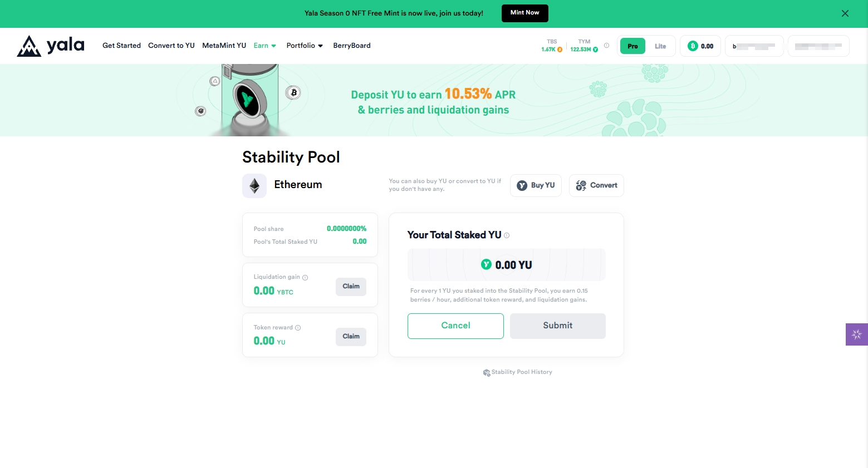
Task: Click the Ethereum network icon
Action: tap(254, 186)
